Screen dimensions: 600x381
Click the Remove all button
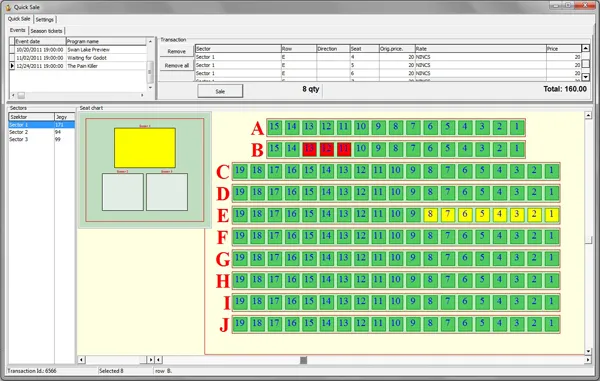(x=176, y=65)
